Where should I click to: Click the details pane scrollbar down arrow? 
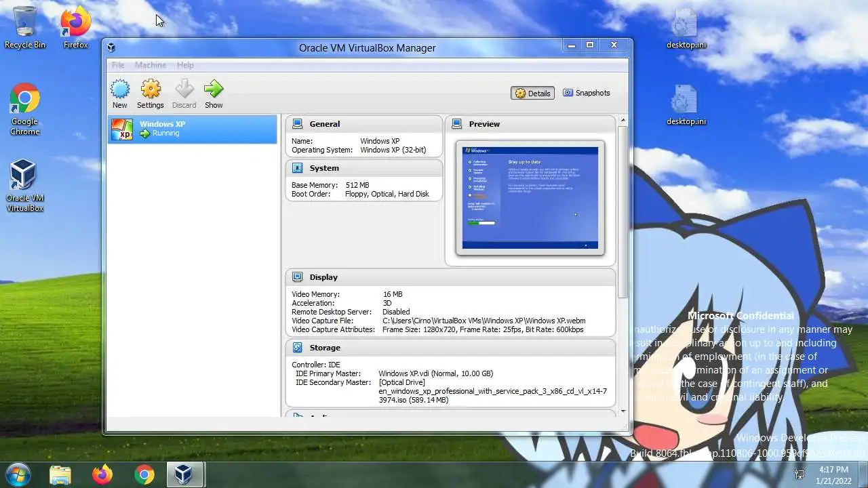pyautogui.click(x=623, y=411)
